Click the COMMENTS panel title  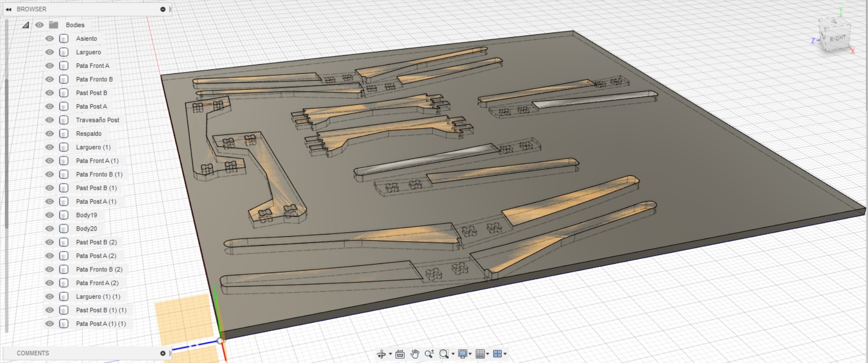click(33, 353)
